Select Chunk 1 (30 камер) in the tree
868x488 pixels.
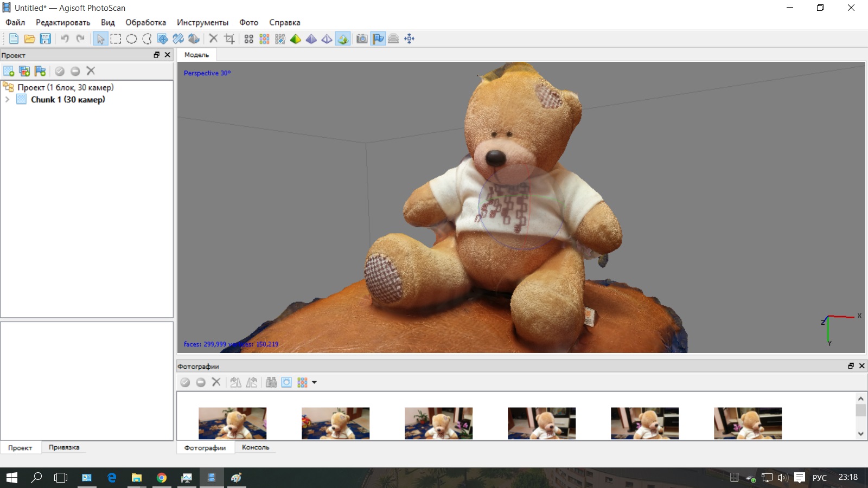pyautogui.click(x=68, y=100)
